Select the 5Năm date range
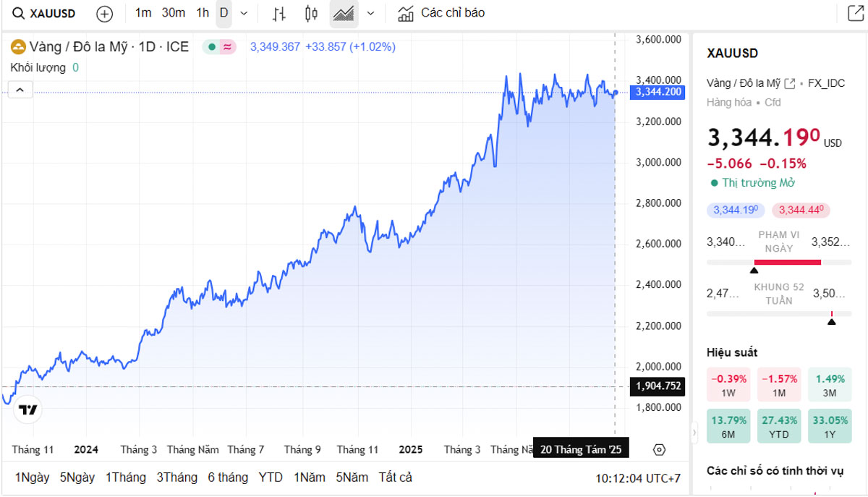The height and width of the screenshot is (497, 868). coord(352,477)
